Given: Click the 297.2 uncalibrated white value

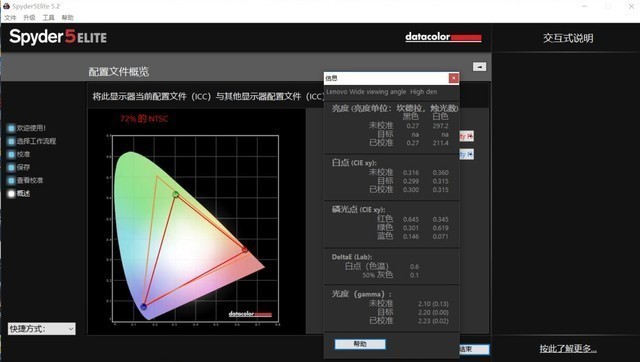Looking at the screenshot, I should click(x=440, y=126).
